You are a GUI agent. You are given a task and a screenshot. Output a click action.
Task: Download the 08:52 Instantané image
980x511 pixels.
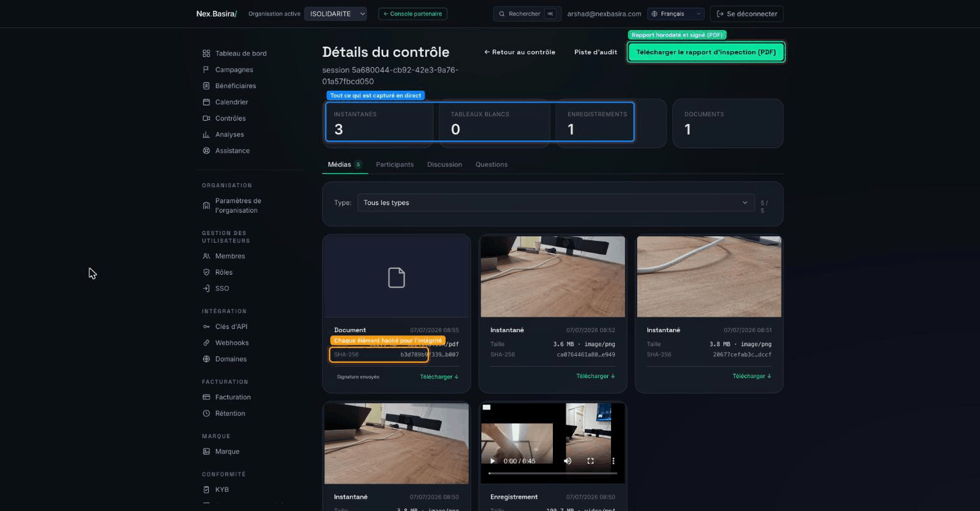(596, 376)
